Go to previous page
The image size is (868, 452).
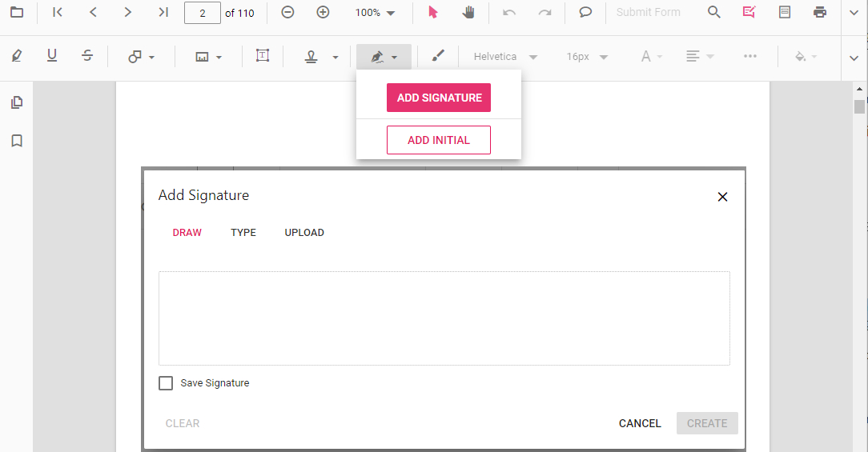click(93, 12)
